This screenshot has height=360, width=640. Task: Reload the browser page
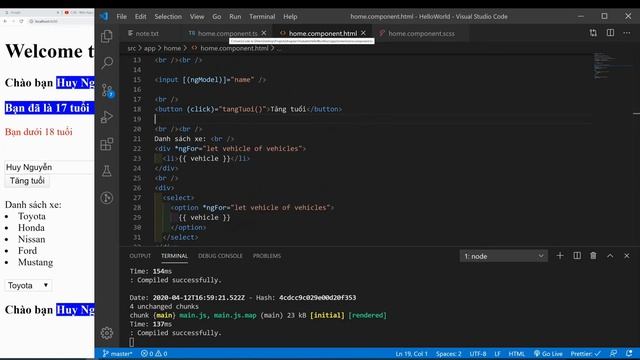(21, 21)
